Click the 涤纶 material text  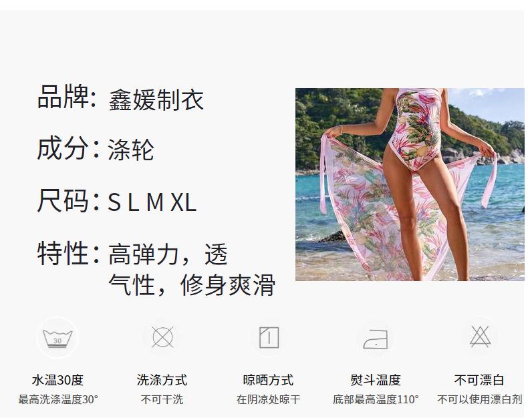(x=131, y=150)
